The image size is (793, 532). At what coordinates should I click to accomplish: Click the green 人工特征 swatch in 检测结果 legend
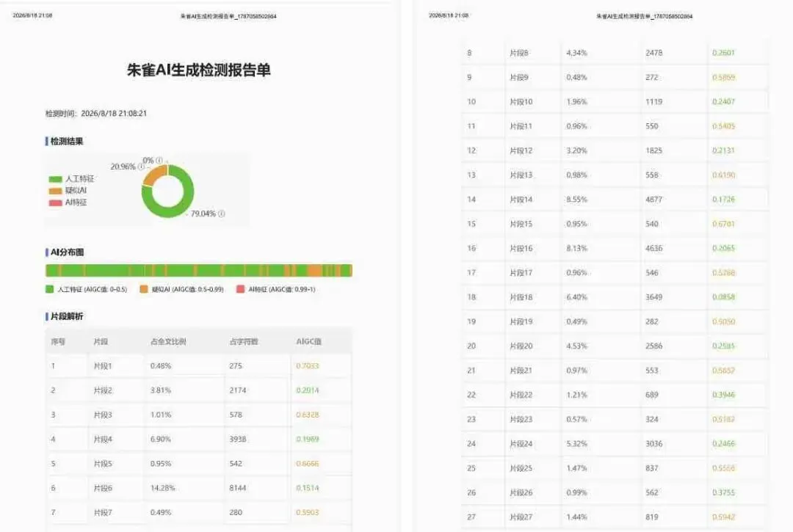click(55, 179)
